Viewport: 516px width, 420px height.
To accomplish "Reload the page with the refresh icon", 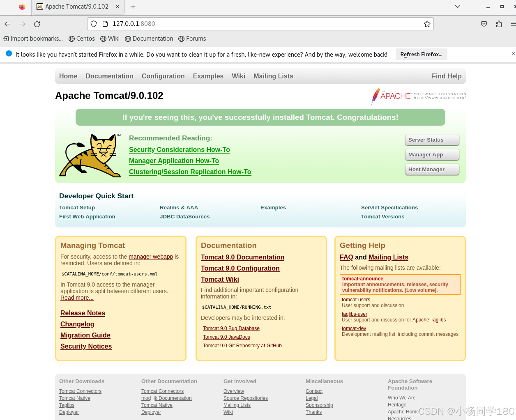I will pos(37,24).
